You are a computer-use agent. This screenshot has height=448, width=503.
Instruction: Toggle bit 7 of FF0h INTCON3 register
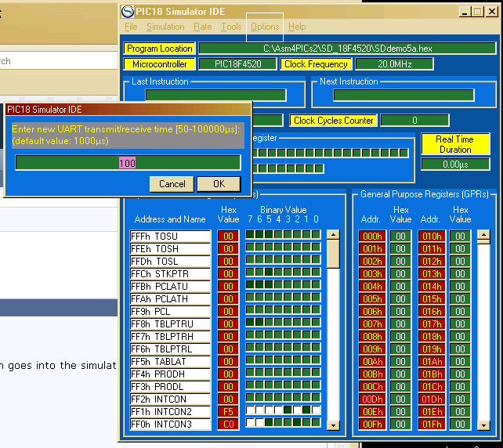250,422
